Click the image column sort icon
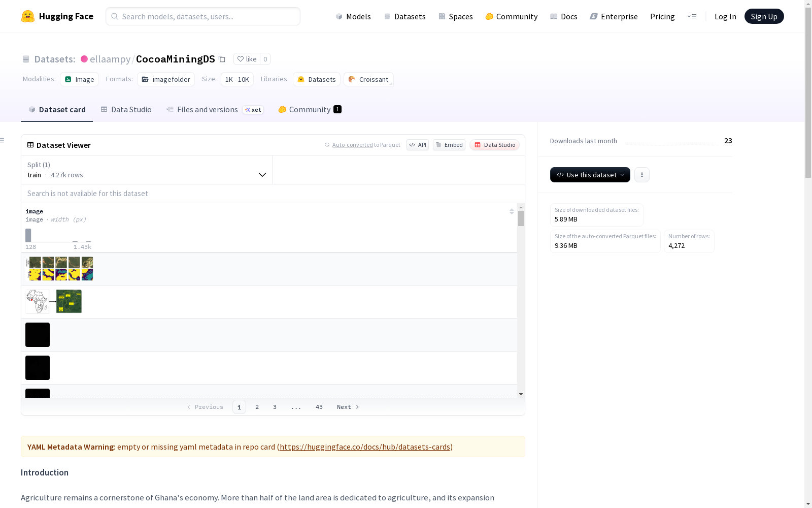The height and width of the screenshot is (508, 812). point(512,211)
